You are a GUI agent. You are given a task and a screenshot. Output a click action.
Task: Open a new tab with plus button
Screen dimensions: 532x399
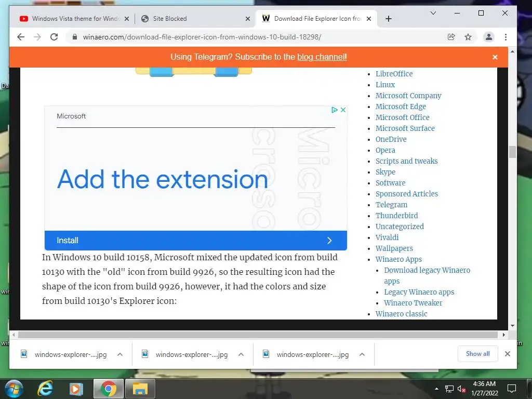(389, 19)
